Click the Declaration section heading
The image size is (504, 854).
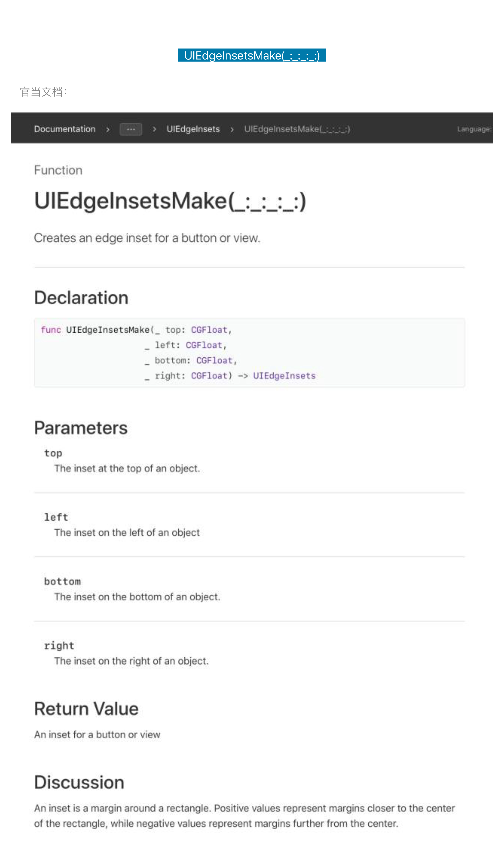[x=81, y=298]
